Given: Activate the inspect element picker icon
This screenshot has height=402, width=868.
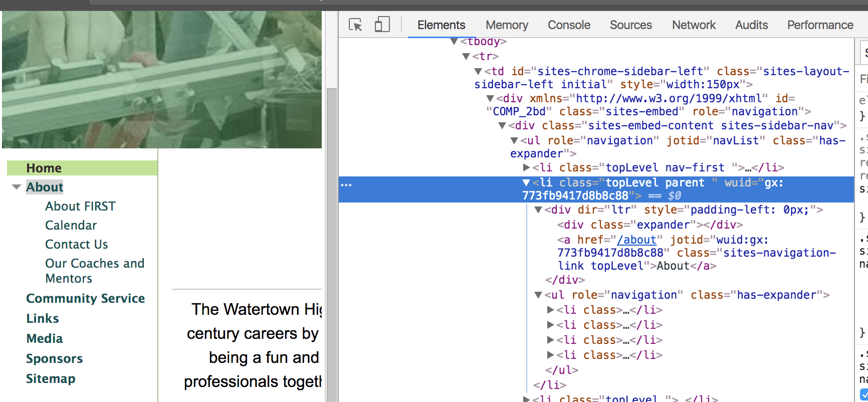Looking at the screenshot, I should coord(355,25).
